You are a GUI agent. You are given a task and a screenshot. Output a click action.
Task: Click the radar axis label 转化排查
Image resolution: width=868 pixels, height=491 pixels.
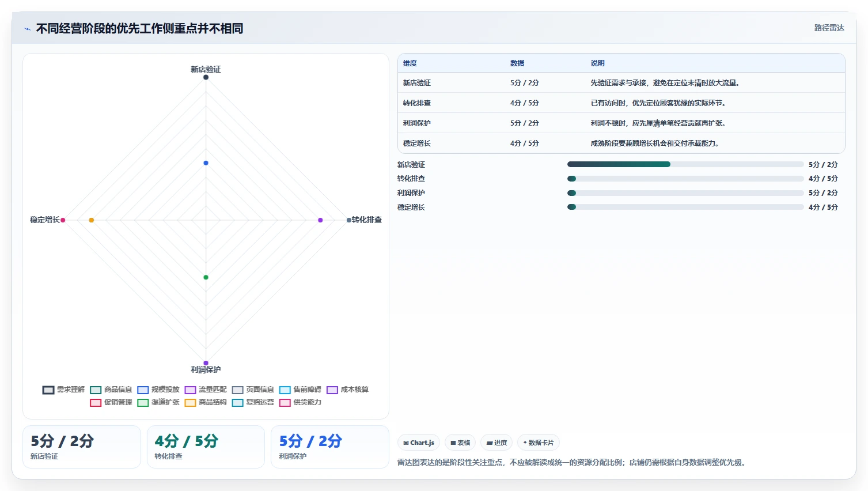click(x=366, y=220)
